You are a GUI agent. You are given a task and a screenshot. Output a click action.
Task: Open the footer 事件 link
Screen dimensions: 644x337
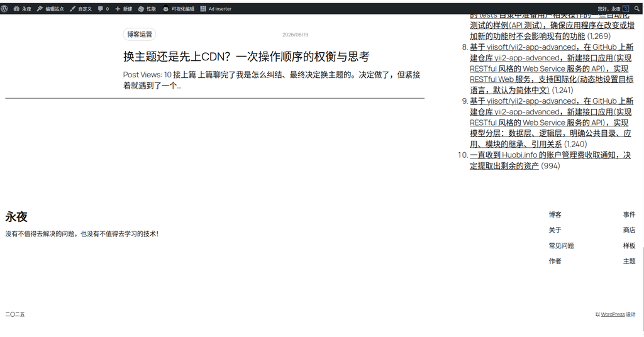(x=629, y=214)
